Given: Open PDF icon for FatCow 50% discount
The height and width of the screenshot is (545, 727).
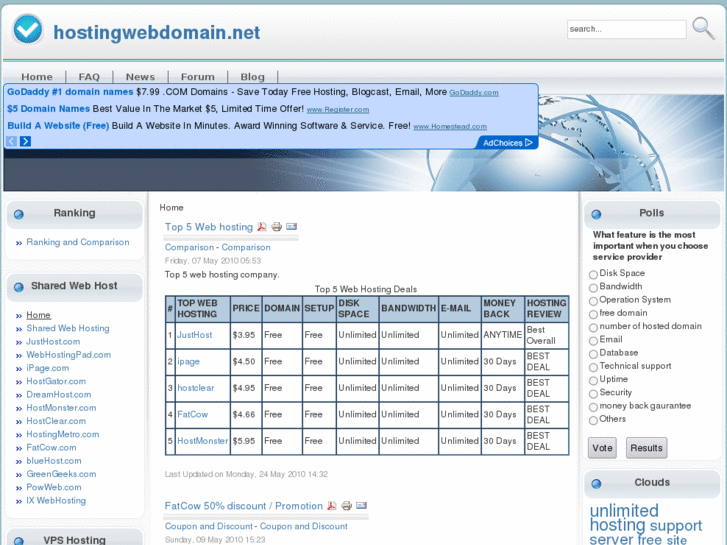Looking at the screenshot, I should pyautogui.click(x=332, y=506).
